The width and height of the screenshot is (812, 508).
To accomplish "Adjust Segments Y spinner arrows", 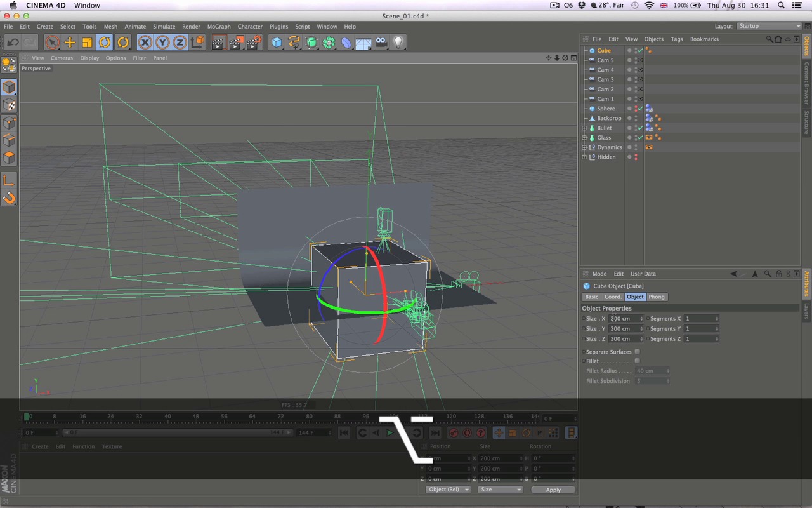I will (717, 329).
